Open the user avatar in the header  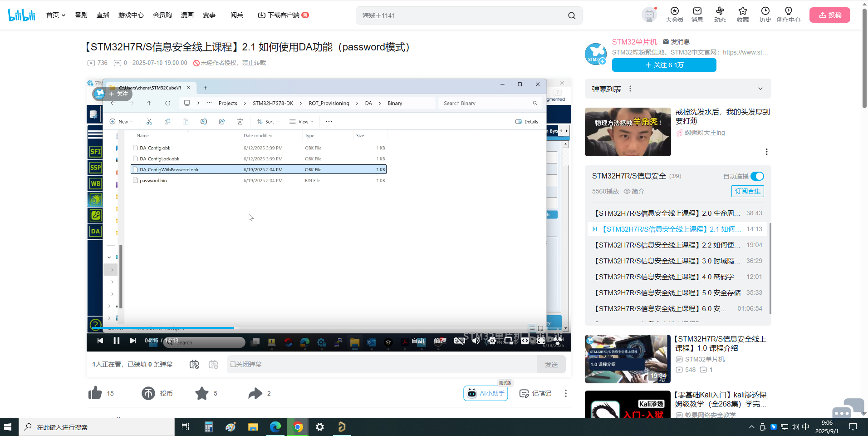[x=649, y=15]
